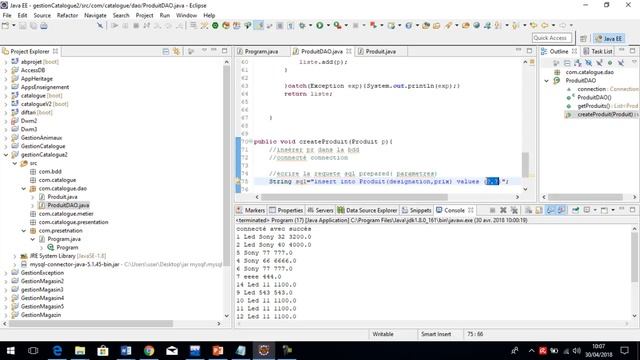
Task: Open Data Source Explorer tab
Action: (367, 210)
